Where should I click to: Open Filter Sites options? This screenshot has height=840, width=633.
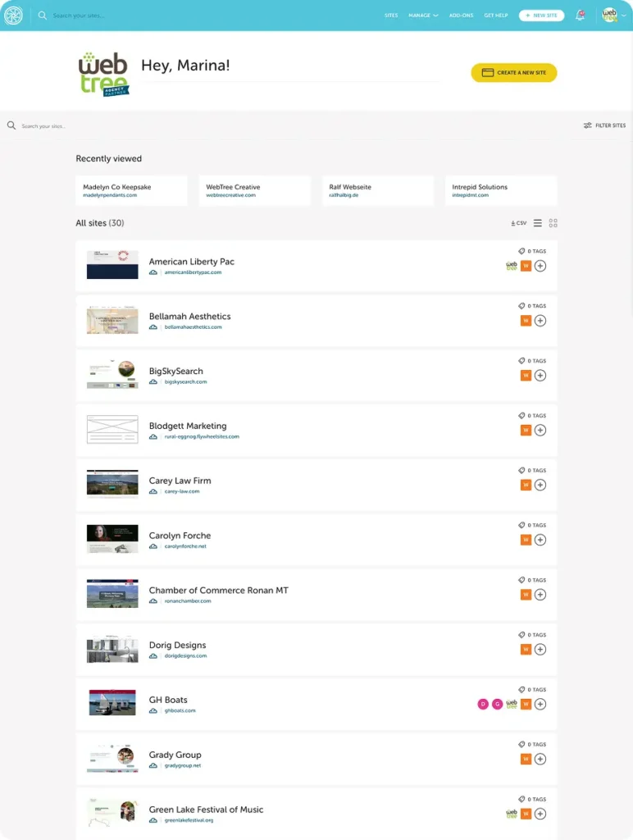[x=604, y=126]
